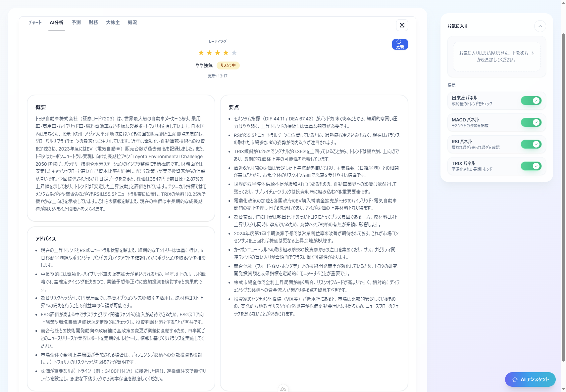Collapse the お気に入り panel with its chevron
The height and width of the screenshot is (392, 566).
tap(540, 26)
